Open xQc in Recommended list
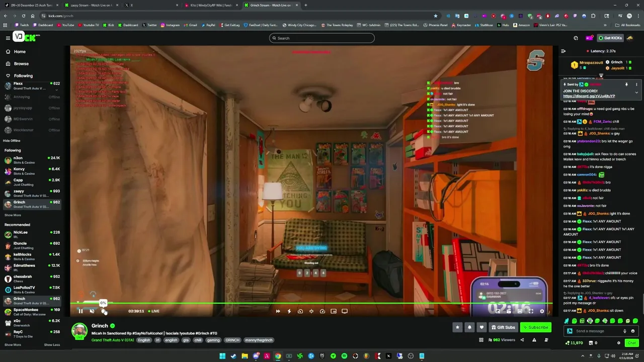644x362 pixels. tap(31, 323)
